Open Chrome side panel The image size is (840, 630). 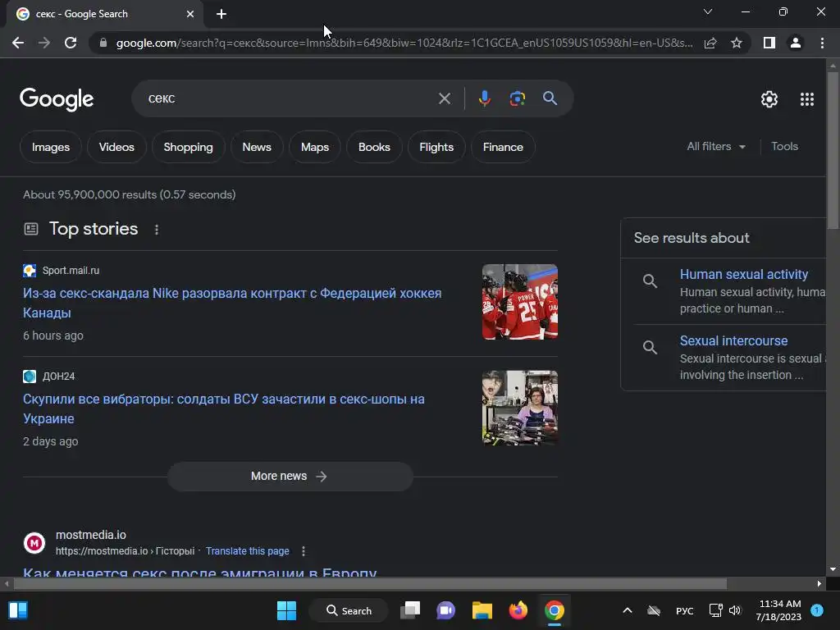click(769, 43)
